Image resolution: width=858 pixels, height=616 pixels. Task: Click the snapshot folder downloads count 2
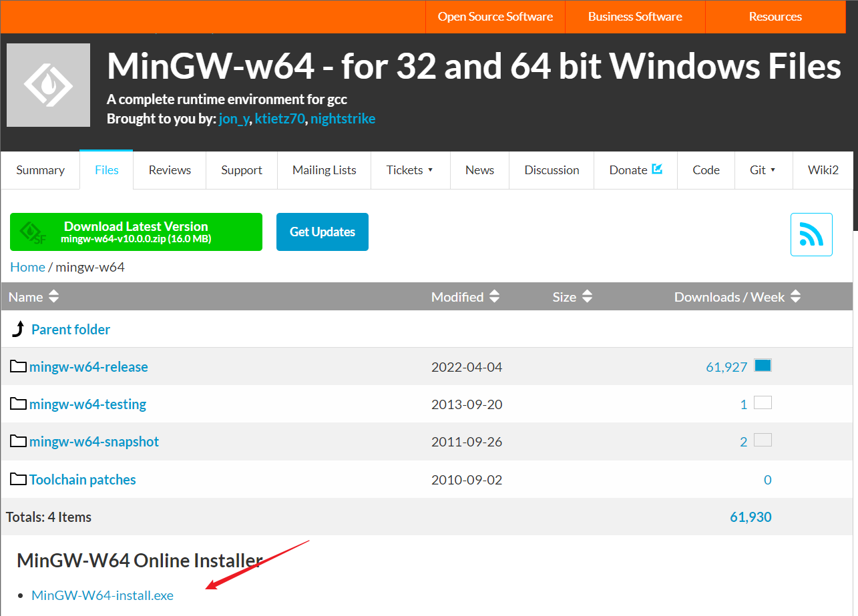[x=744, y=442]
